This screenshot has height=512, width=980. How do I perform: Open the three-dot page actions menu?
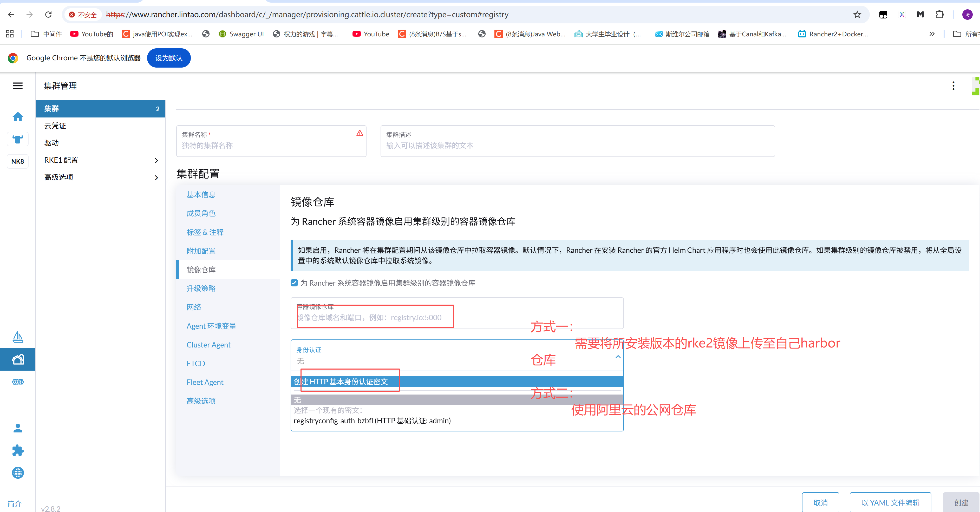pyautogui.click(x=953, y=86)
